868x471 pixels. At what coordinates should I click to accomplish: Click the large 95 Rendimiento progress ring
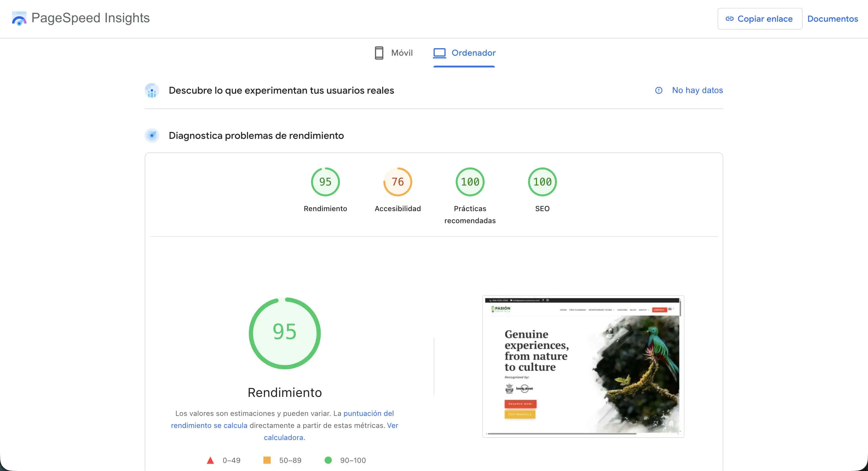point(285,333)
